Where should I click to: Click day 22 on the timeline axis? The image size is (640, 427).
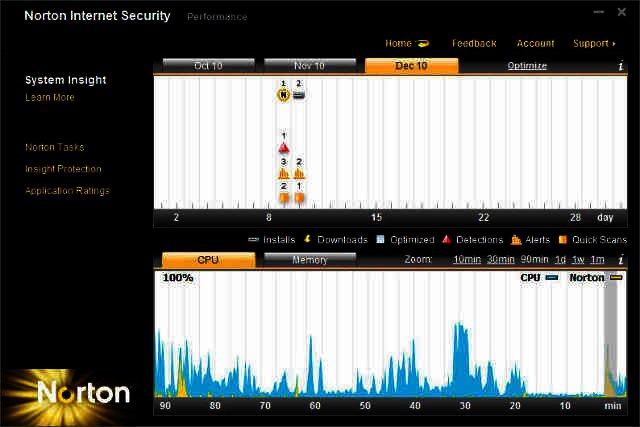pos(484,218)
